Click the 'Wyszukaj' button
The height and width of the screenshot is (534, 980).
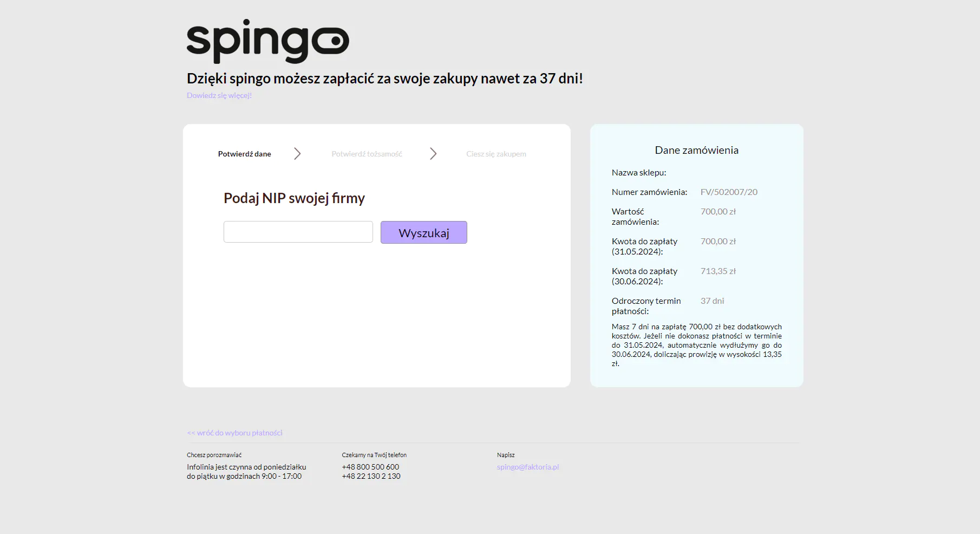[x=424, y=232]
